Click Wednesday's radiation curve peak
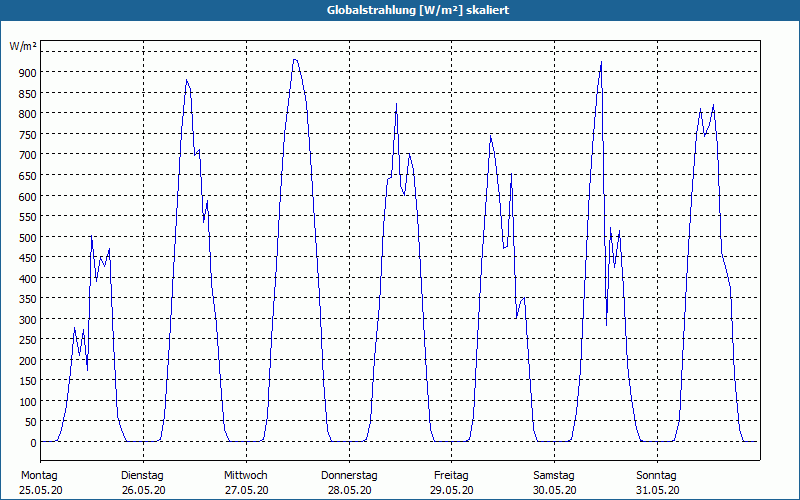 pyautogui.click(x=295, y=60)
